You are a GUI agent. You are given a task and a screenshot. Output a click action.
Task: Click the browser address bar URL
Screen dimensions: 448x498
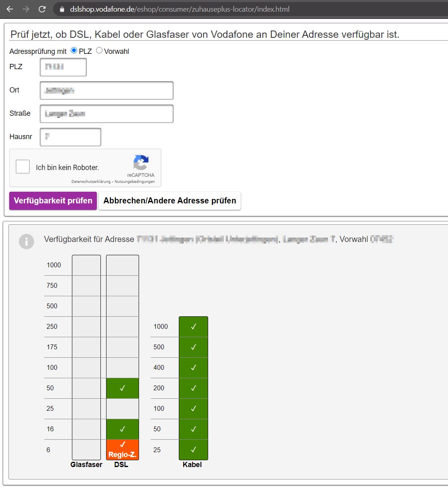click(180, 9)
